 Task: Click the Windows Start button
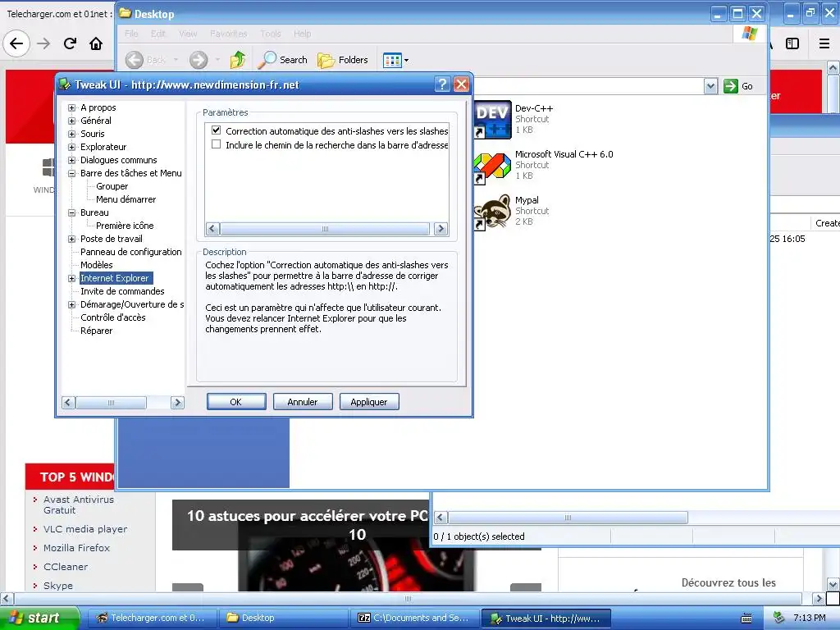(39, 619)
